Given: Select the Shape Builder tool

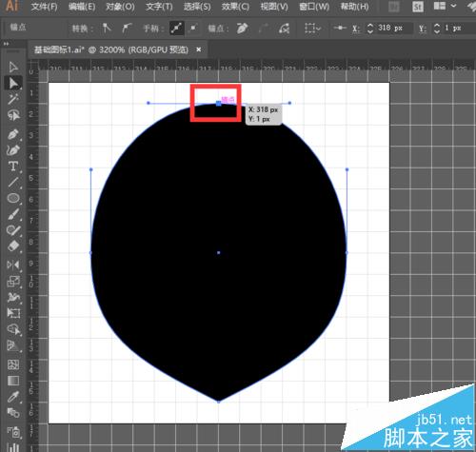Looking at the screenshot, I should (x=13, y=329).
